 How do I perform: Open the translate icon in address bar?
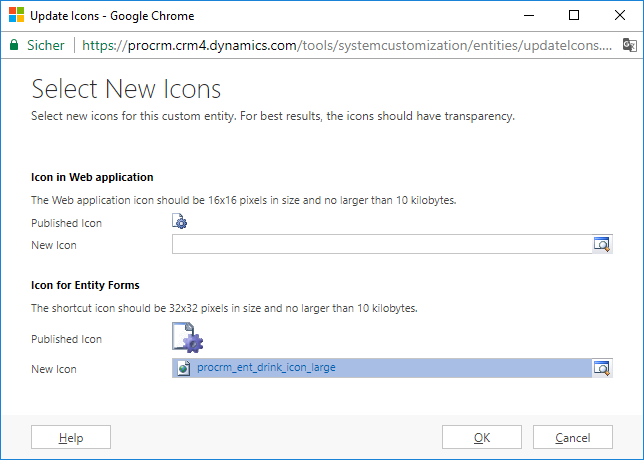629,45
